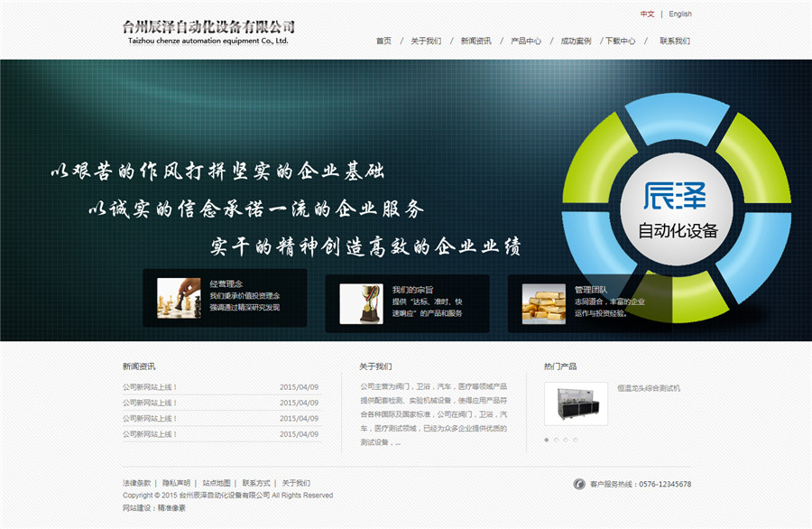
Task: Click the company logo in the header
Action: [208, 32]
